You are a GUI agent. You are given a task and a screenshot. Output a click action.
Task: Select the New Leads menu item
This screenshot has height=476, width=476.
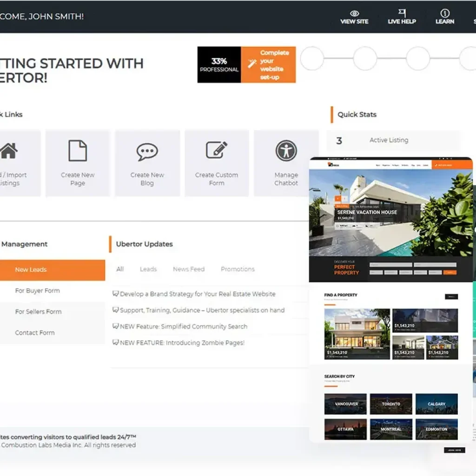(x=31, y=270)
